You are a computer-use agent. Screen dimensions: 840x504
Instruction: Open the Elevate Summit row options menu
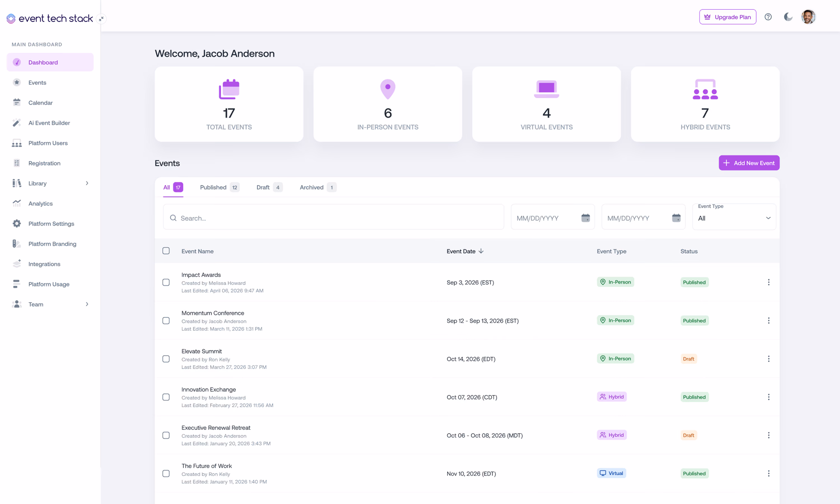click(768, 359)
